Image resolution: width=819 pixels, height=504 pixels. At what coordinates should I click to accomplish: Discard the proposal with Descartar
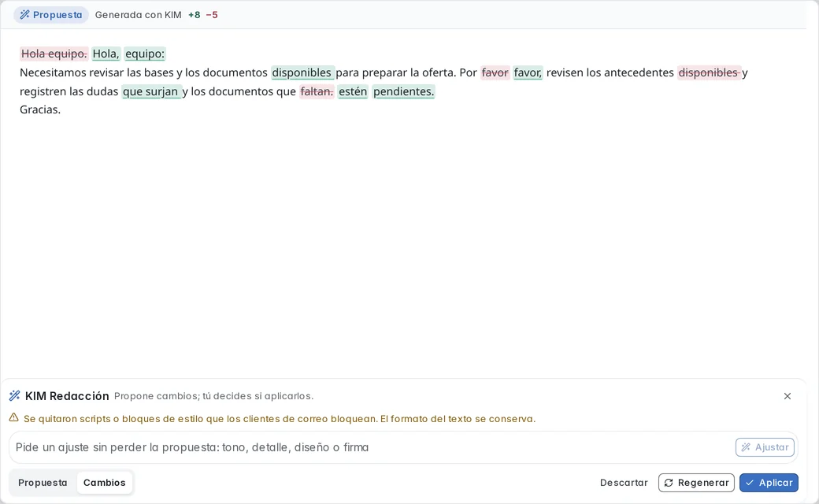tap(624, 483)
